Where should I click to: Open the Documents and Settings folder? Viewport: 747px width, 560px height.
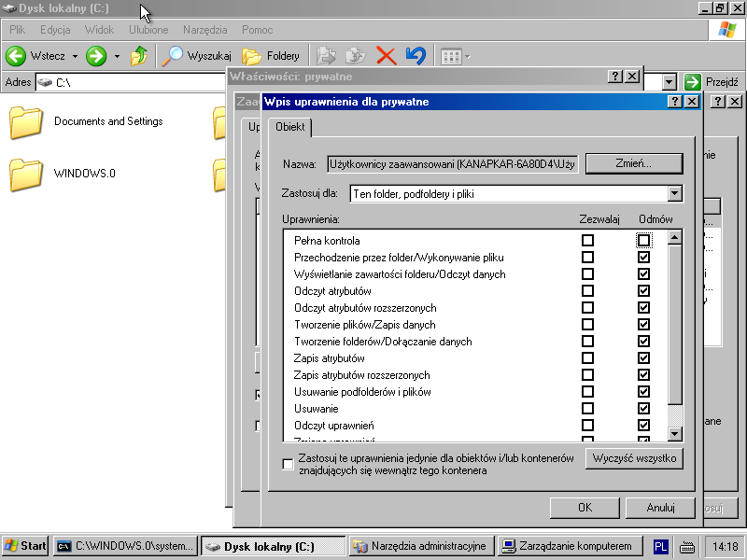pos(26,122)
